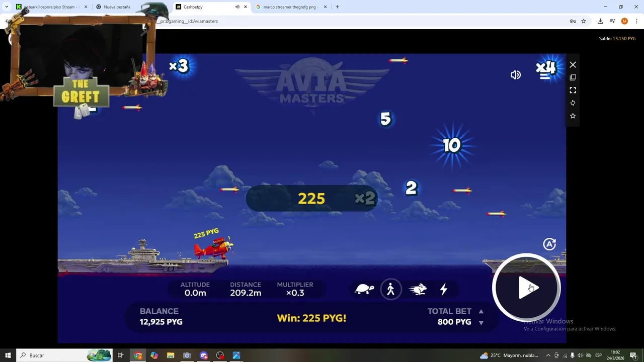The image size is (644, 362).
Task: Close the game overlay with the X icon
Action: click(x=573, y=65)
